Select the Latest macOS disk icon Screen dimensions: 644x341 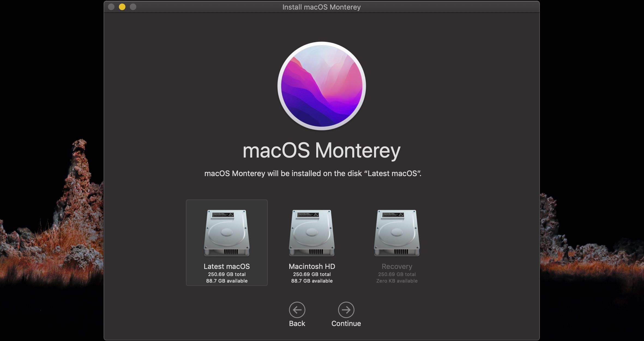click(x=227, y=233)
